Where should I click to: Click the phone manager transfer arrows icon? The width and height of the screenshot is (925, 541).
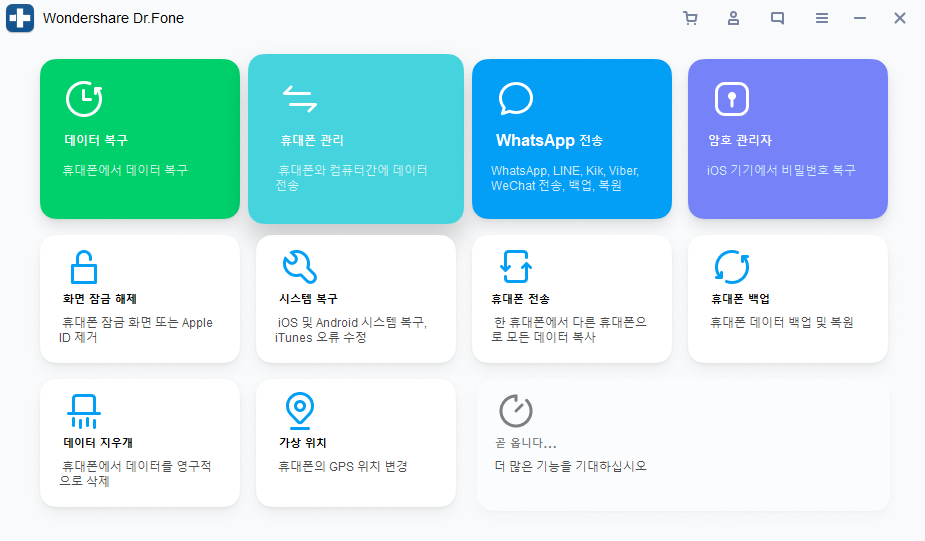(x=300, y=99)
